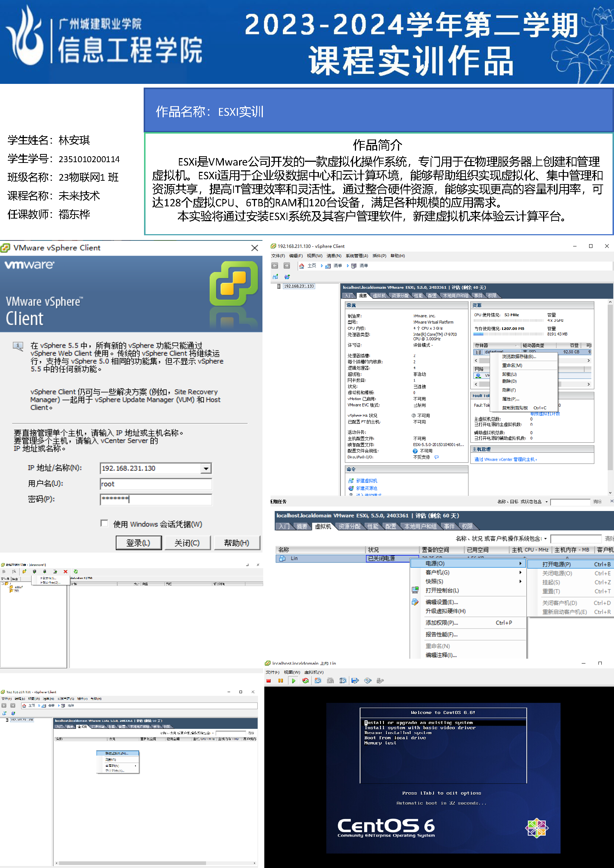Expand the 快照(S) submenu arrow
The height and width of the screenshot is (868, 614).
(x=520, y=582)
